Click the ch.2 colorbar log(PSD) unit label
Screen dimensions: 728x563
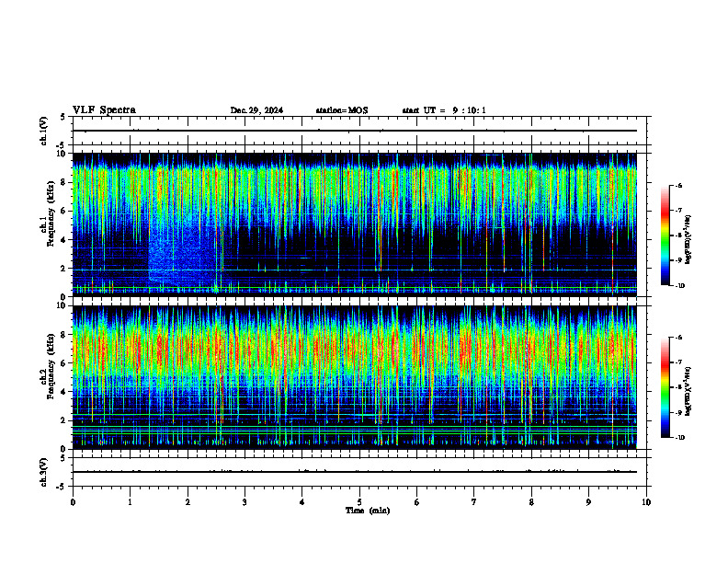[x=688, y=391]
